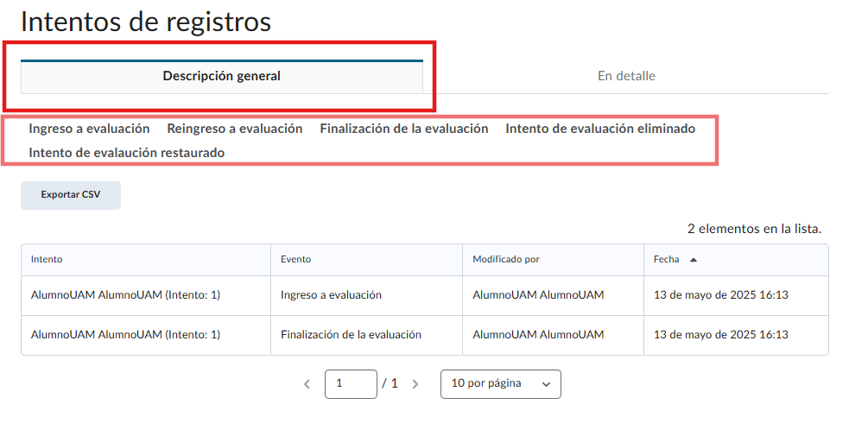Click the page number input field
Image resolution: width=868 pixels, height=423 pixels.
[351, 384]
